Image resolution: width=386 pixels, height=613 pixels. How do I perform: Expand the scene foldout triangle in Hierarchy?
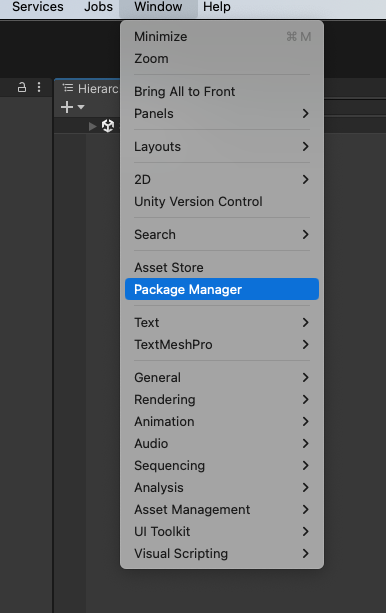[x=93, y=126]
